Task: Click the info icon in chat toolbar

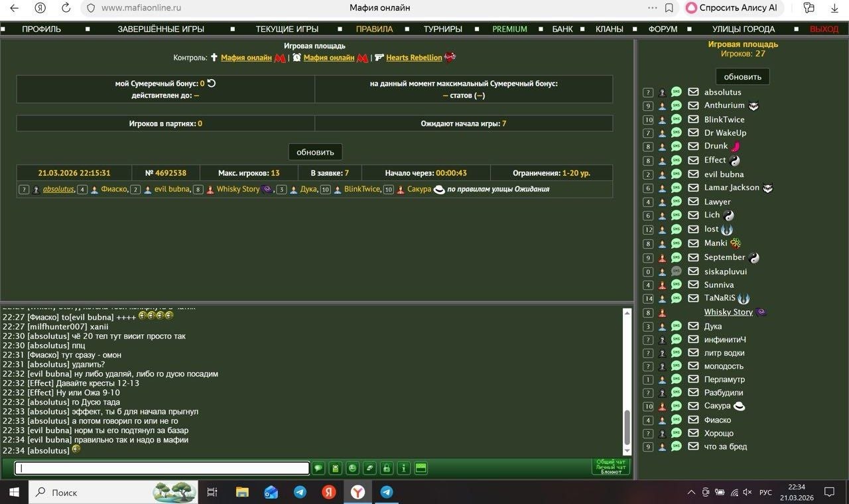Action: [x=403, y=468]
